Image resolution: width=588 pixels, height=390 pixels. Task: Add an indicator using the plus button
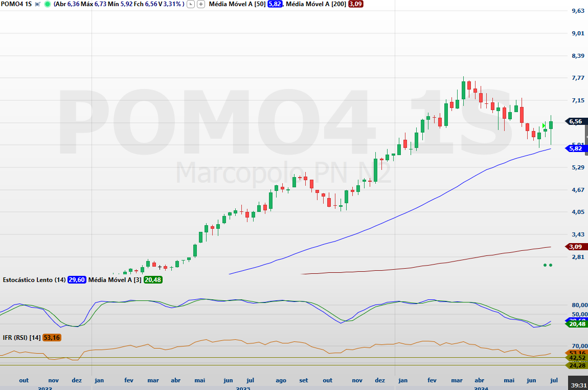point(201,4)
